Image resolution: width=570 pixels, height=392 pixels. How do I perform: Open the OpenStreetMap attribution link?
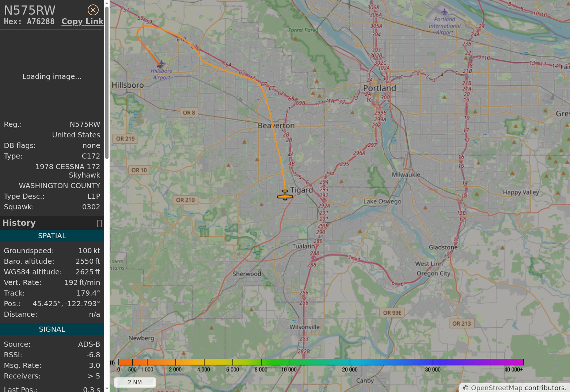pyautogui.click(x=497, y=388)
